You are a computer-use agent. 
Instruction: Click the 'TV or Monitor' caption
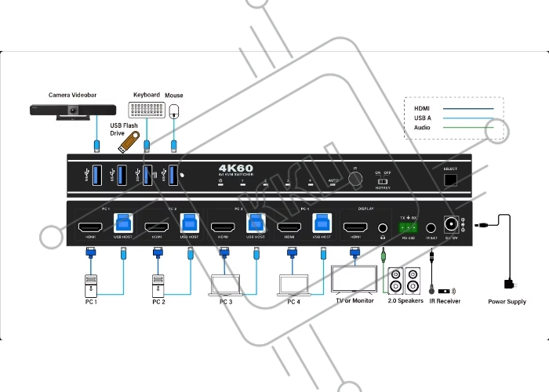(354, 300)
